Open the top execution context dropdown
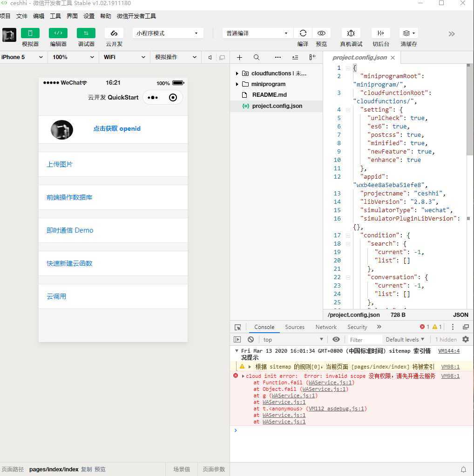The width and height of the screenshot is (474, 476). tap(293, 339)
